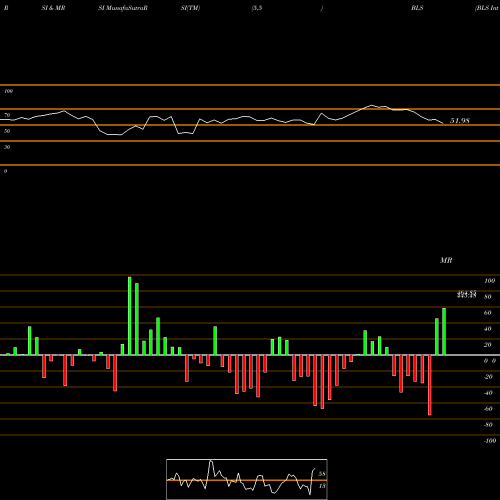
Task: Click the 'MR' panel title
Action: (x=446, y=260)
